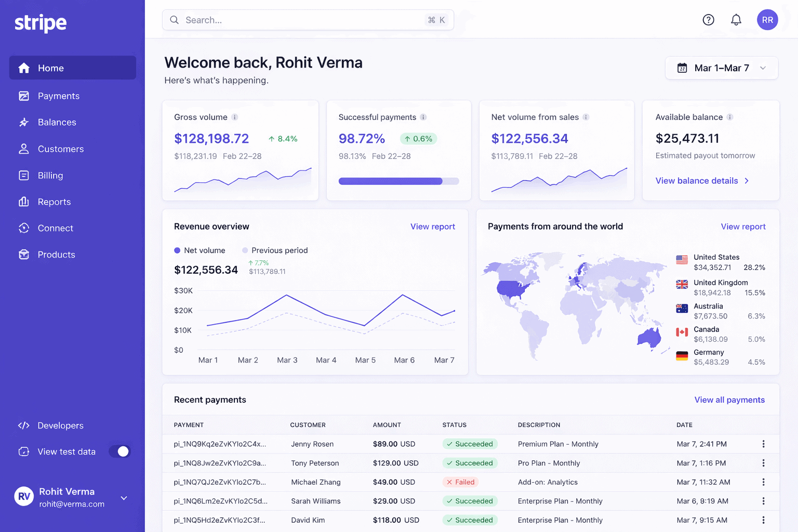Open the Mar 1–Mar 7 date range dropdown

tap(721, 68)
